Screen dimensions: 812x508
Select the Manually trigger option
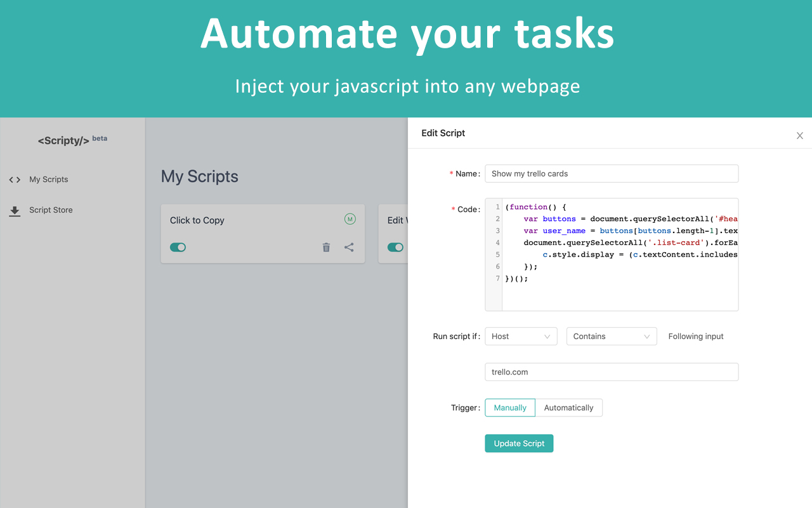[509, 408]
